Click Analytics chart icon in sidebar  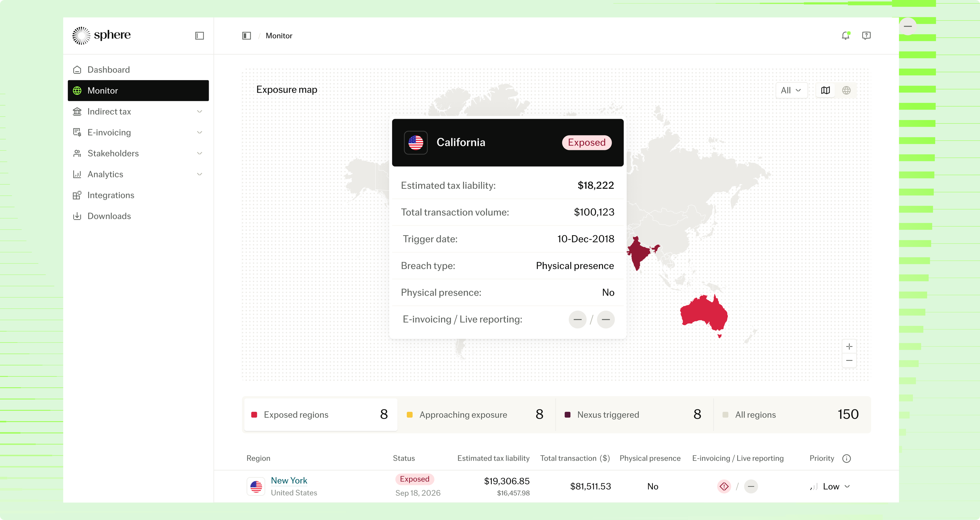tap(77, 174)
